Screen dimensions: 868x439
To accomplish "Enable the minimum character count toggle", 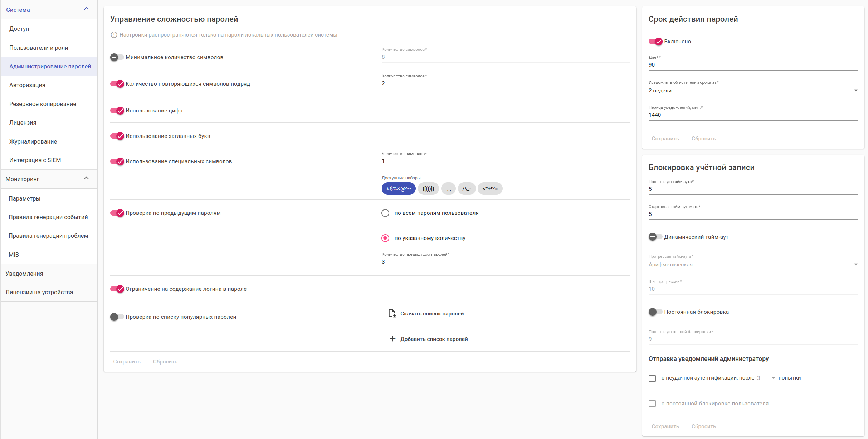I will click(x=117, y=57).
